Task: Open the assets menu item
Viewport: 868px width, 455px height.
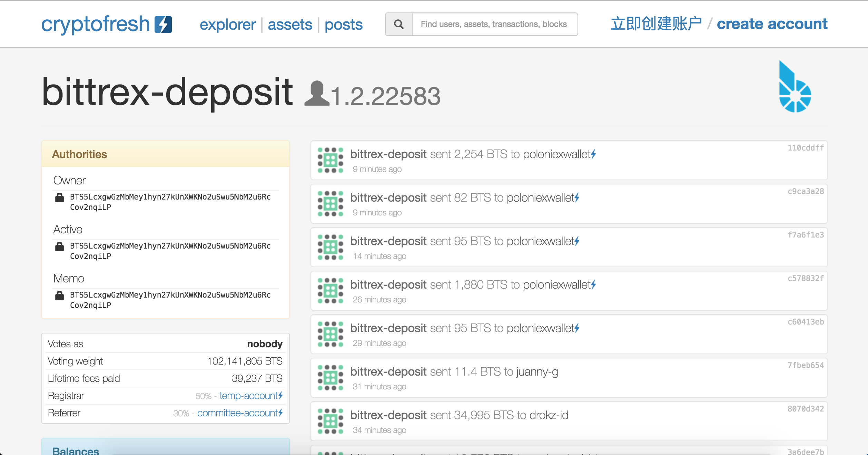Action: (290, 25)
